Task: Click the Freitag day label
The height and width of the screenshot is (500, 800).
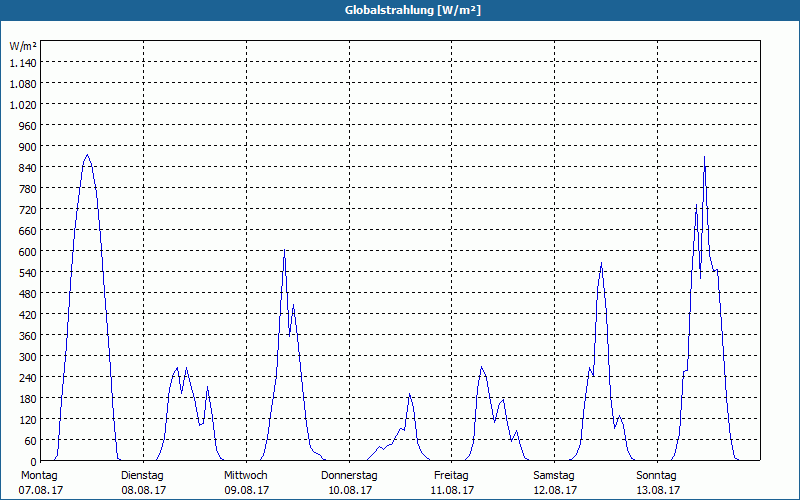Action: [451, 476]
